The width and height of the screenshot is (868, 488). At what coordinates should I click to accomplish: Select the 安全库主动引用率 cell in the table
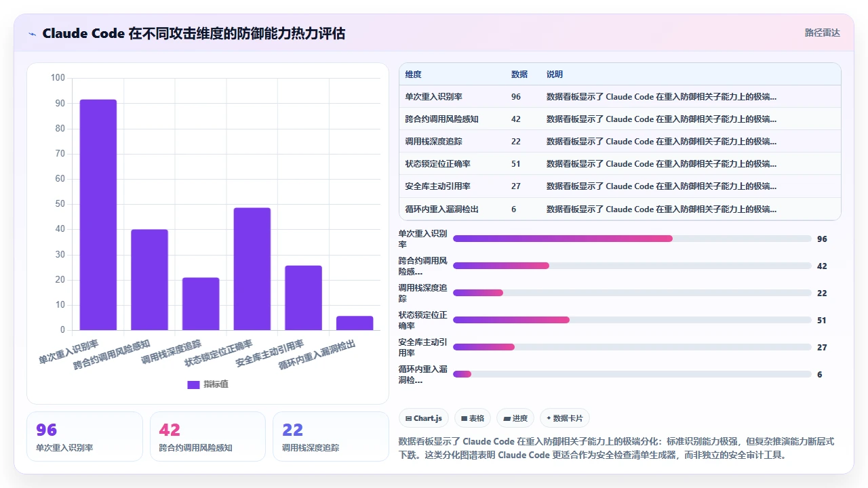437,186
